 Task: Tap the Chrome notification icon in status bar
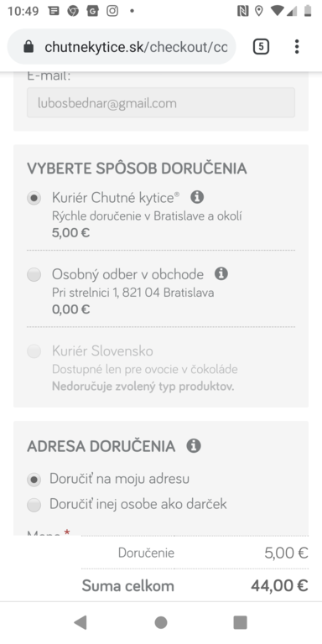(73, 11)
